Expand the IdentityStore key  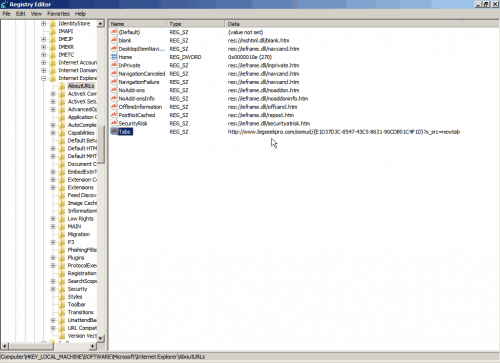pos(44,23)
